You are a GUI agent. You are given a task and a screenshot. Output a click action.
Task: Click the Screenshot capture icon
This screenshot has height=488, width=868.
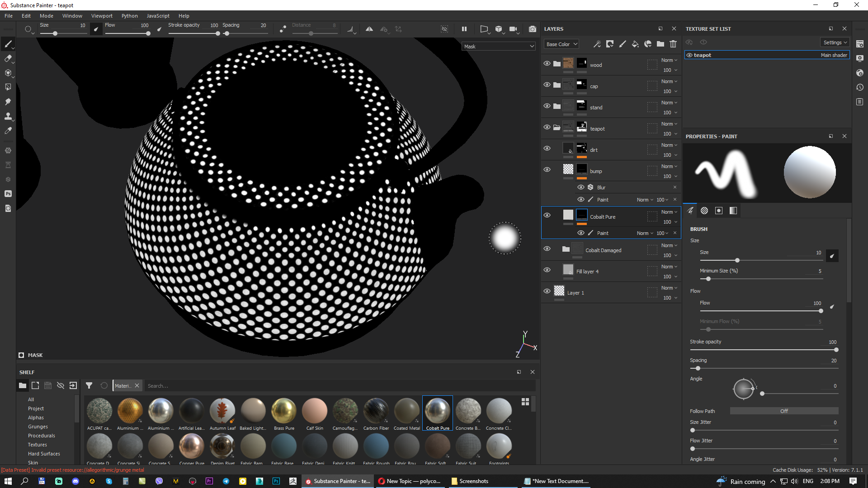click(533, 28)
